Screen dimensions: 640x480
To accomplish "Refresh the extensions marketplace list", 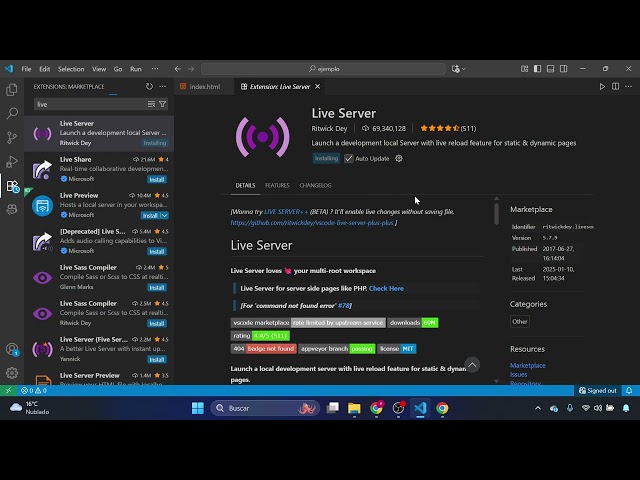I will [149, 87].
